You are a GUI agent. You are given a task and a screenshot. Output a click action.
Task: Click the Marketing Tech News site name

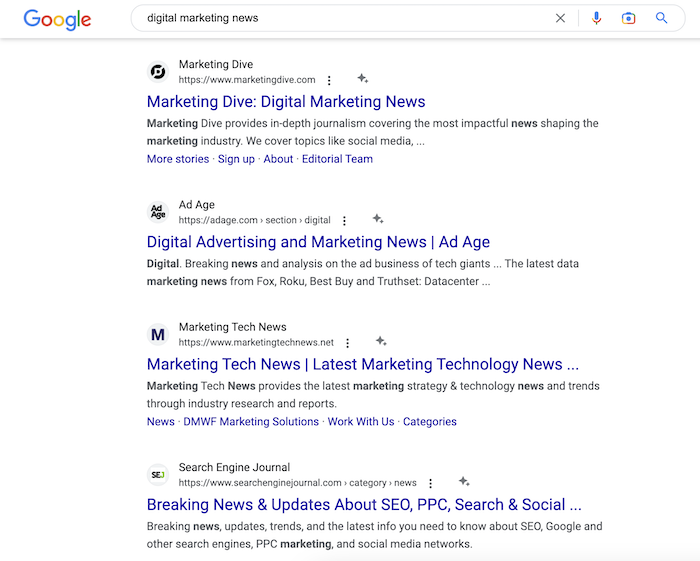pyautogui.click(x=233, y=327)
